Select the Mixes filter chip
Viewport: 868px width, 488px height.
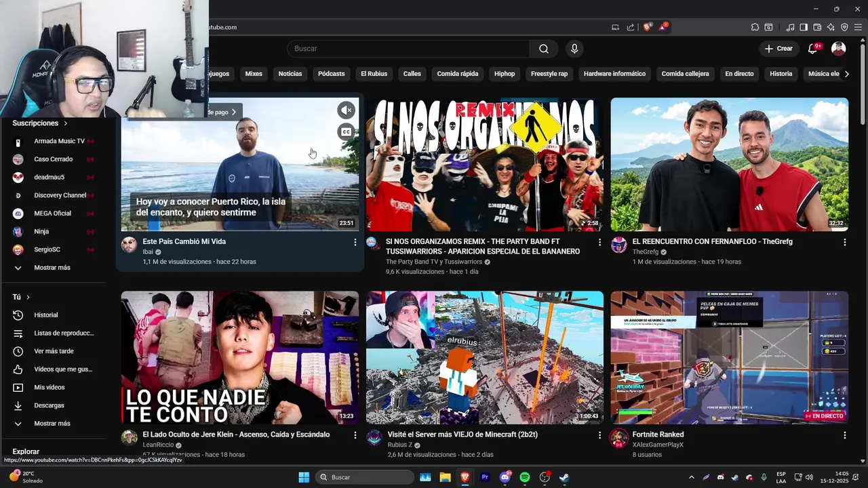point(254,74)
